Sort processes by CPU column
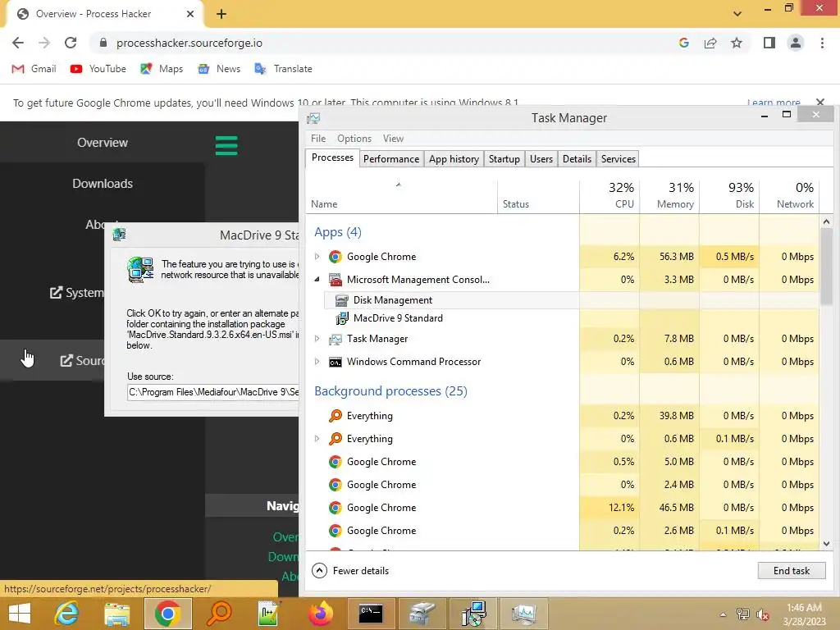The height and width of the screenshot is (630, 840). pyautogui.click(x=609, y=195)
